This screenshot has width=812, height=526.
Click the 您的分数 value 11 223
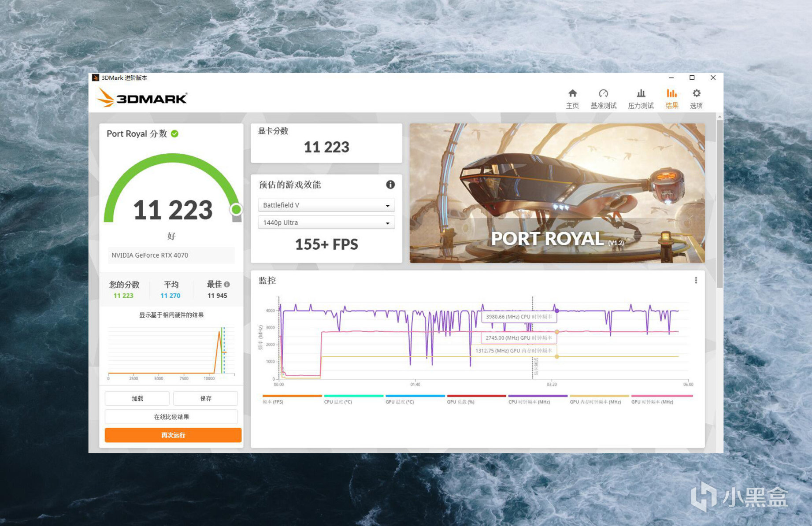pos(123,296)
